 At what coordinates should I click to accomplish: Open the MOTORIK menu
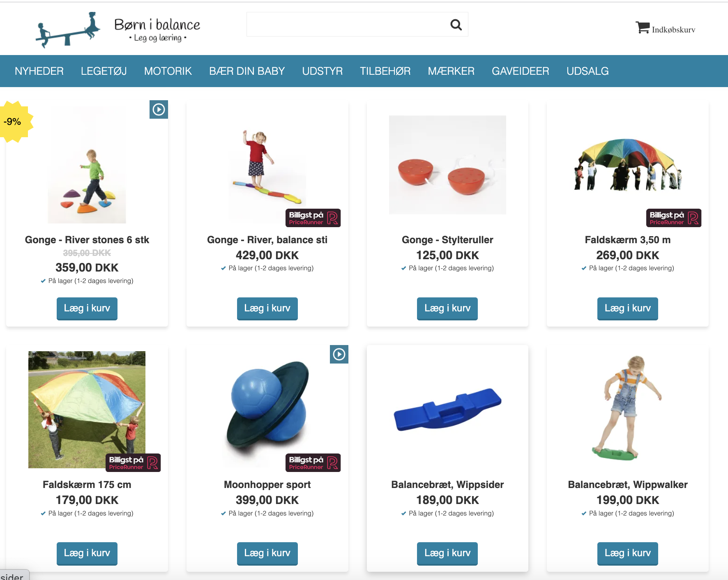[168, 71]
